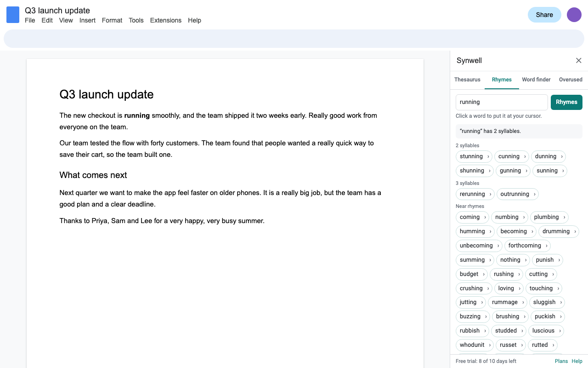The height and width of the screenshot is (368, 588).
Task: Insert the near rhyme 'drumming'
Action: (556, 231)
